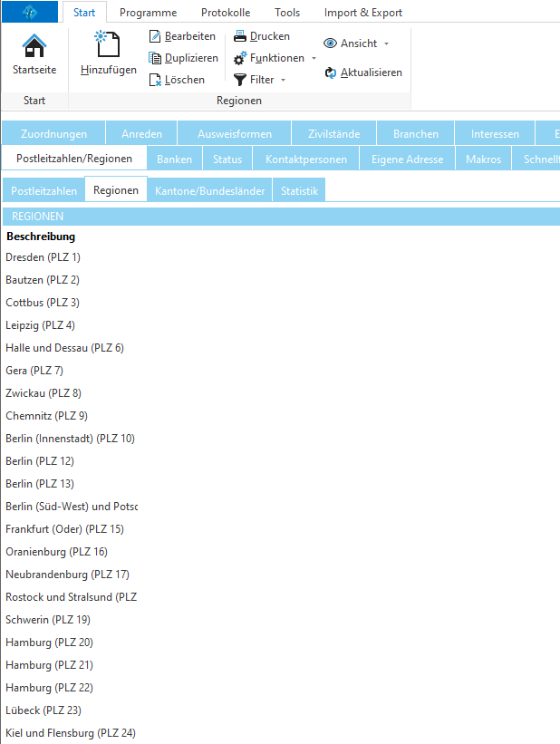This screenshot has height=744, width=560.
Task: Expand the Funktionen dropdown
Action: click(x=314, y=58)
